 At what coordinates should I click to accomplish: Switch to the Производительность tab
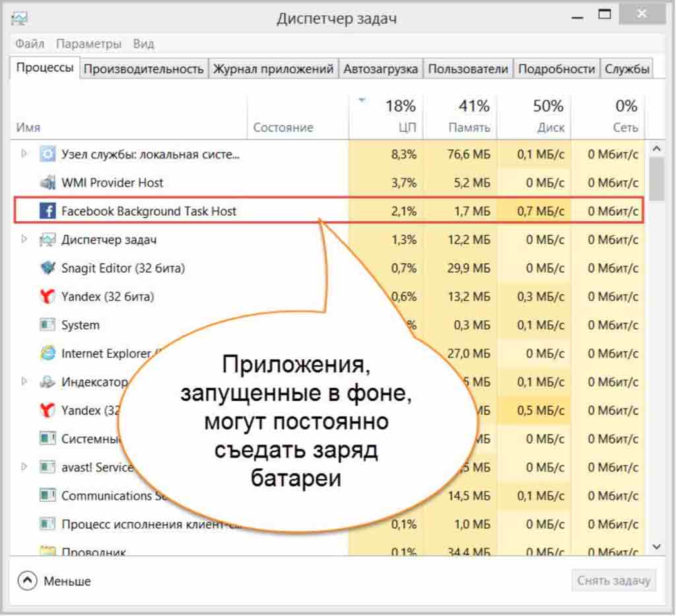143,69
